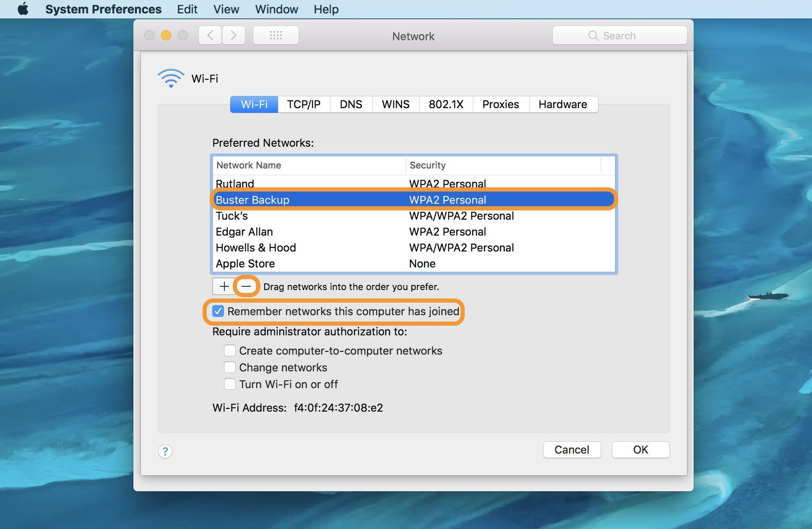Open the Help menu

click(326, 9)
